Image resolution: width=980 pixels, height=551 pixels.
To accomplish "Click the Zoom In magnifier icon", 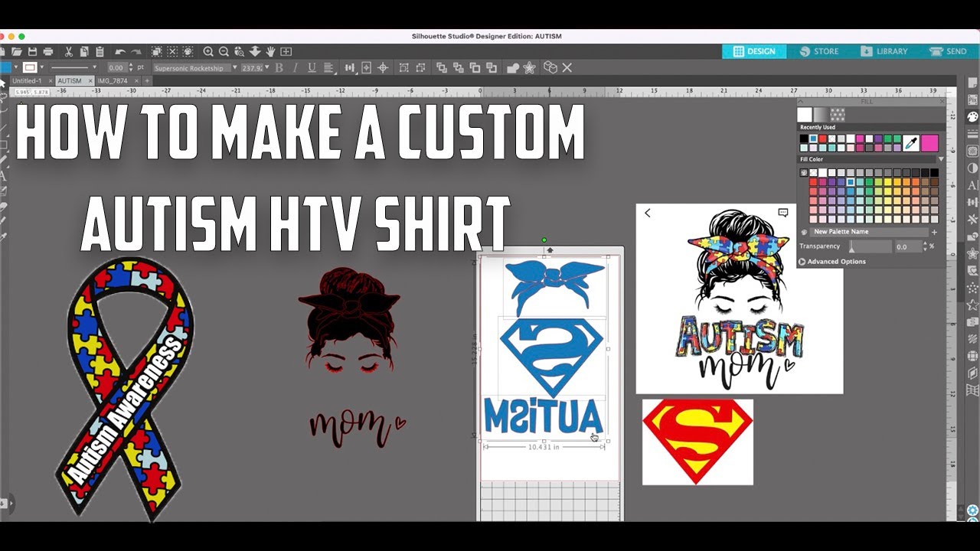I will pyautogui.click(x=208, y=51).
